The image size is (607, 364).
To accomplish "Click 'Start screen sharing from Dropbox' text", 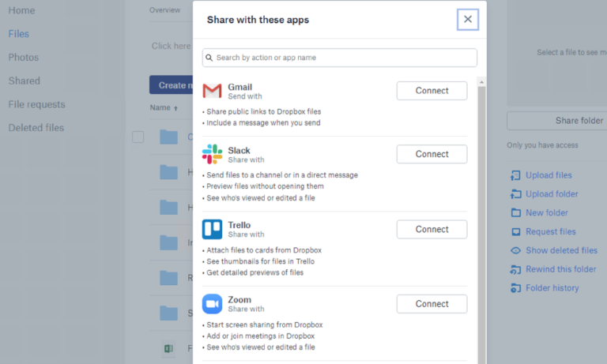I will [x=265, y=325].
